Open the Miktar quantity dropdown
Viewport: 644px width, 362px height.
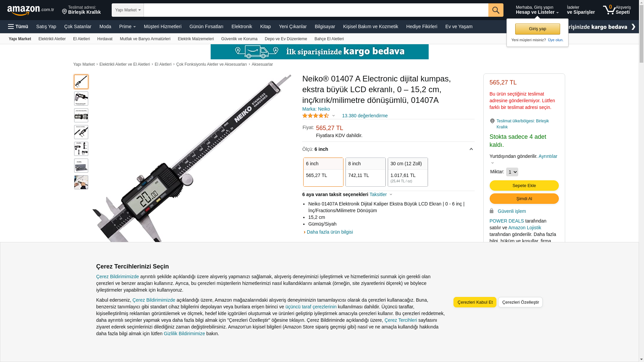[512, 172]
